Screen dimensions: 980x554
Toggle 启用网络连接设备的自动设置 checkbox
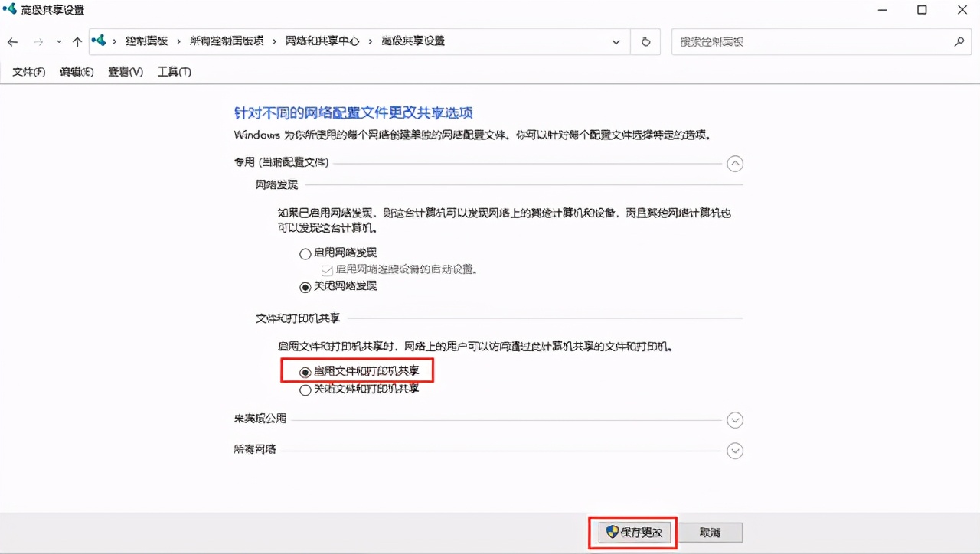point(325,269)
